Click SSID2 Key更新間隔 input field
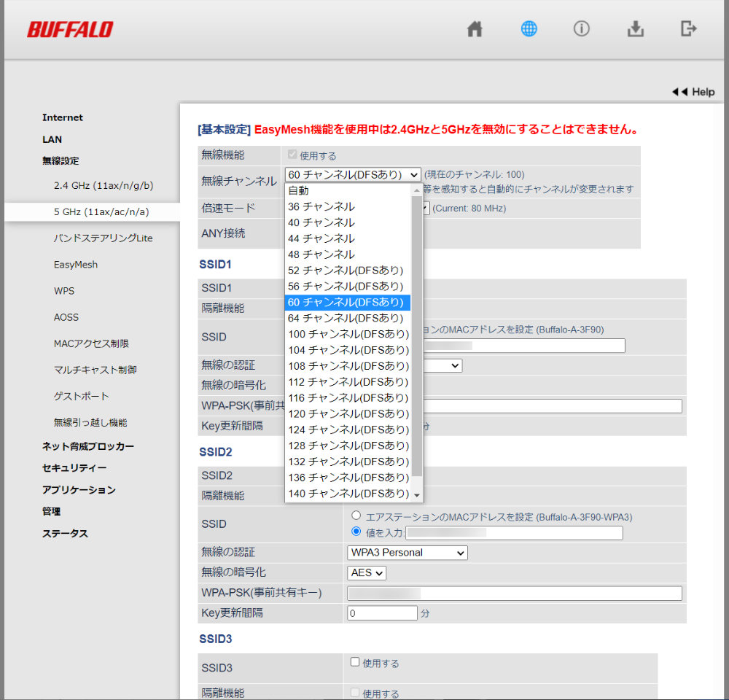This screenshot has width=729, height=700. click(x=382, y=613)
